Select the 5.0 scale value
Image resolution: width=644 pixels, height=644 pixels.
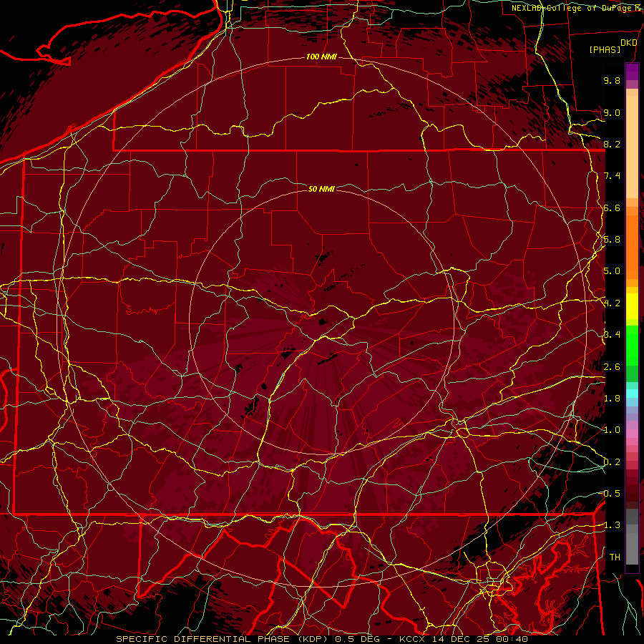pos(612,271)
